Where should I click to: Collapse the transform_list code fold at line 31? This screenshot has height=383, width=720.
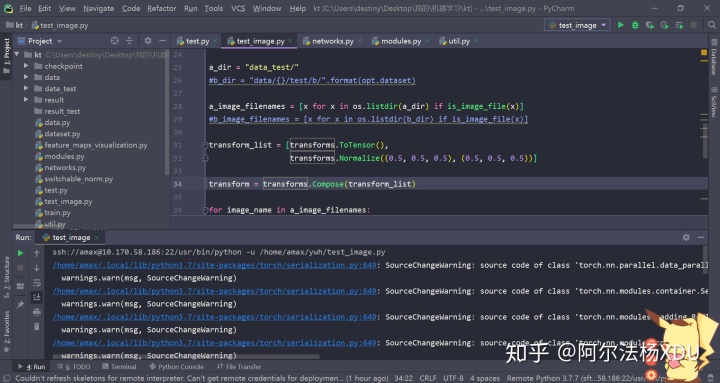point(205,145)
